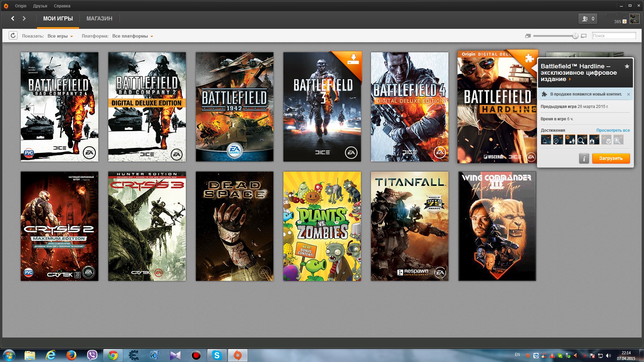Expand the Battlefield Hardline title arrow

[x=570, y=79]
